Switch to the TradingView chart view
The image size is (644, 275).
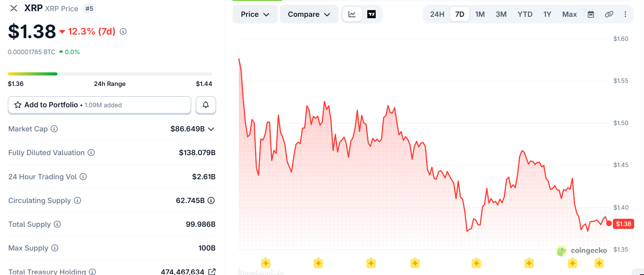tap(371, 14)
